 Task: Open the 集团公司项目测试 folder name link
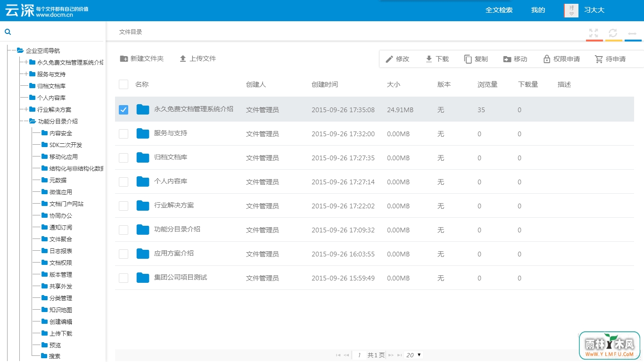[x=181, y=278]
